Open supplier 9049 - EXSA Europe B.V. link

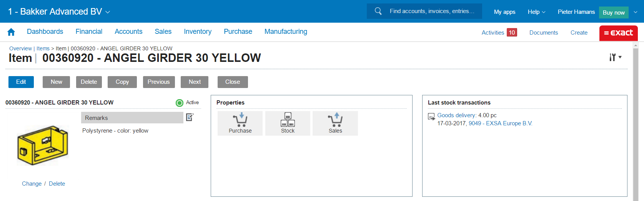[x=500, y=123]
